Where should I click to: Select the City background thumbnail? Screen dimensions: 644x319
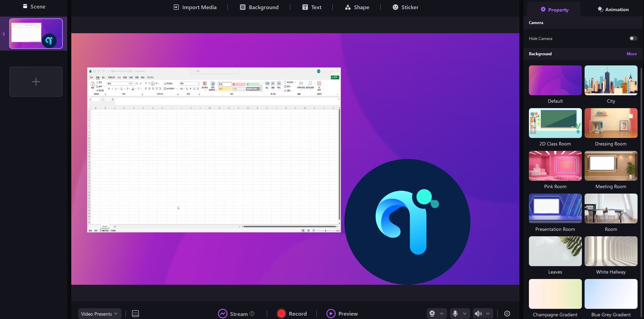click(x=611, y=80)
